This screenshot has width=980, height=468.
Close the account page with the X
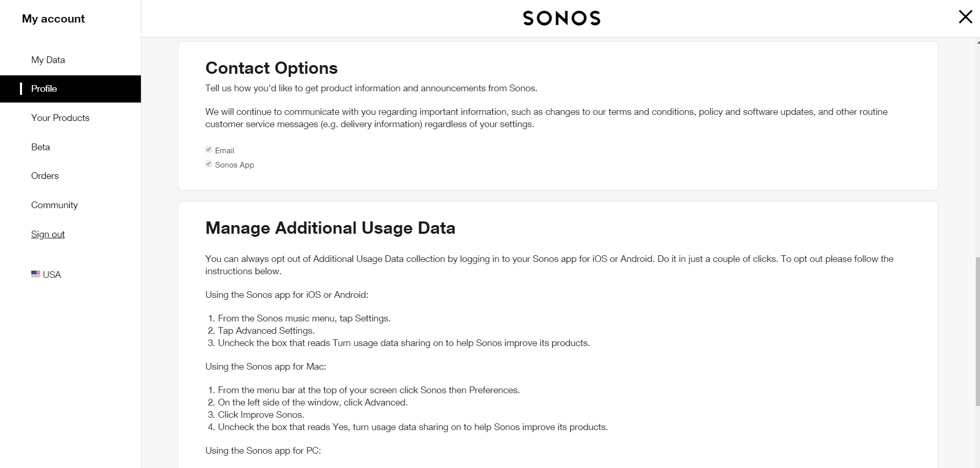965,17
